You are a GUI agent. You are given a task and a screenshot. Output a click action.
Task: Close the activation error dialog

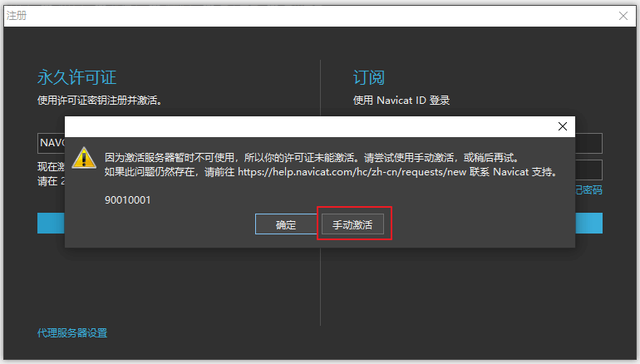562,127
